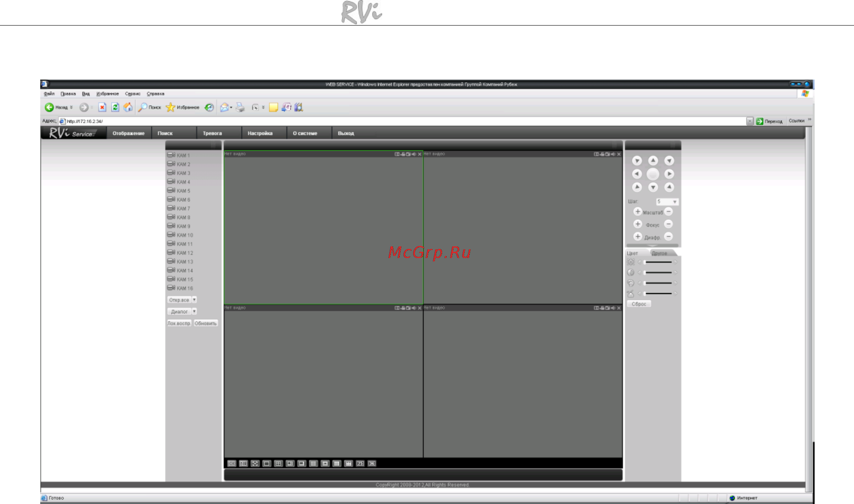Collapse the PTZ panel using the chevron bar
Screen dimensions: 854x504
coord(652,246)
